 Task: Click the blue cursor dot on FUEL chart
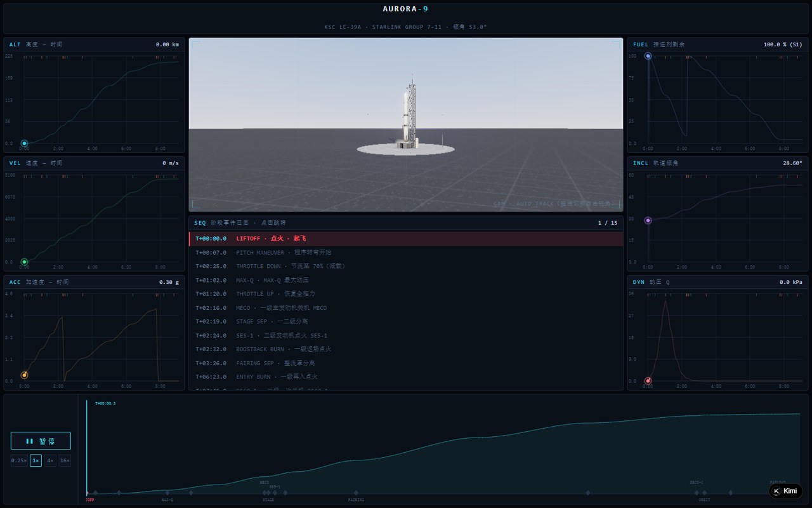[x=648, y=56]
